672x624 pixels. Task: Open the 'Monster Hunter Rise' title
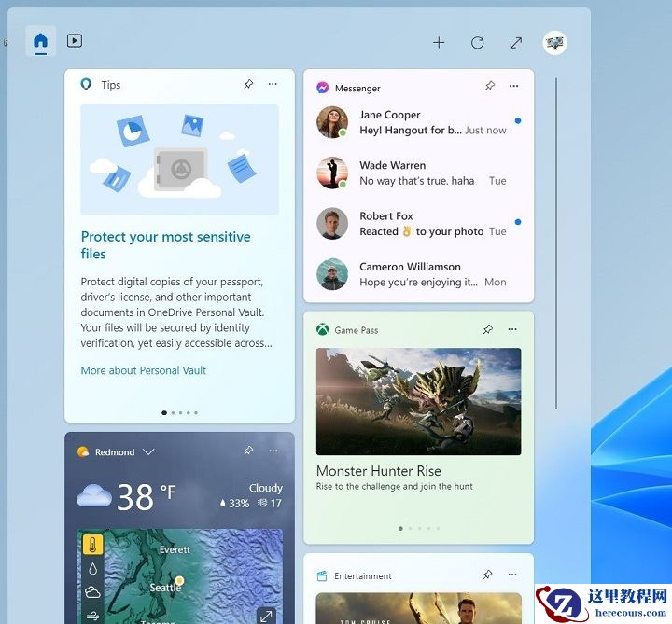click(379, 471)
